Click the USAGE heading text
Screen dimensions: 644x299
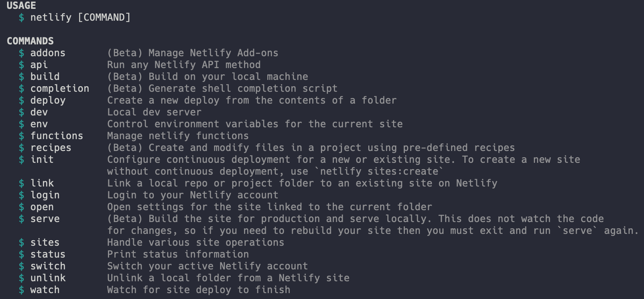point(21,6)
